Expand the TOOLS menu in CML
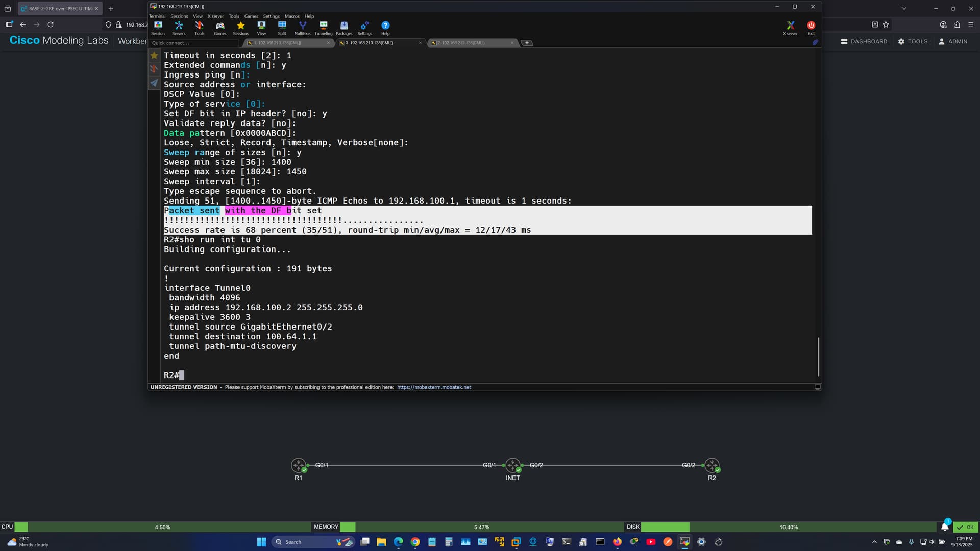 [x=913, y=41]
